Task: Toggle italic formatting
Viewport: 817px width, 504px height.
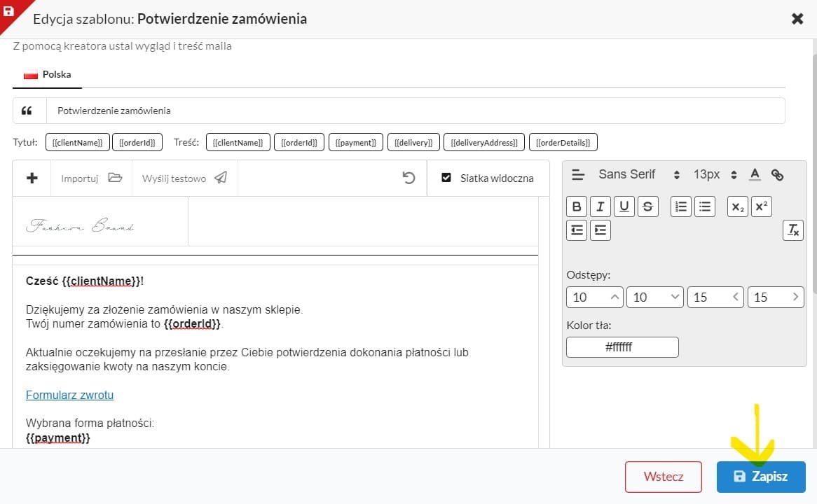Action: (x=600, y=206)
